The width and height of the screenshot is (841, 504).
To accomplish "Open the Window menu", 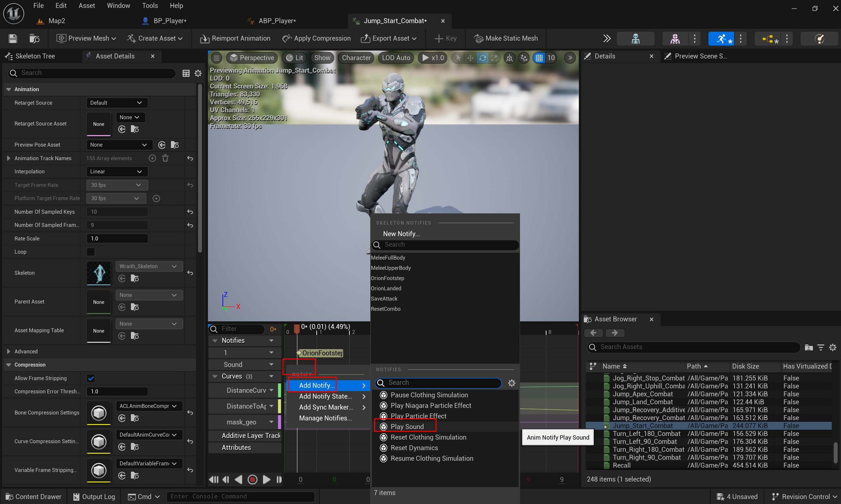I will pyautogui.click(x=118, y=5).
